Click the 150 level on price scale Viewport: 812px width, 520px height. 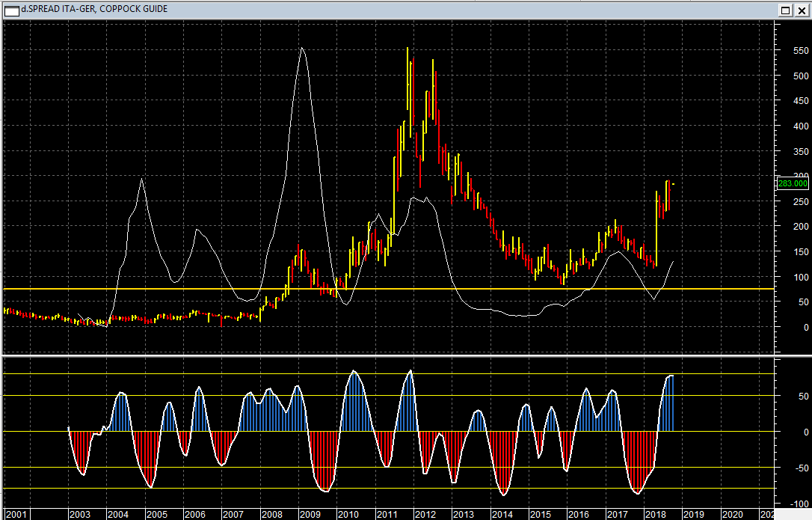[x=801, y=252]
